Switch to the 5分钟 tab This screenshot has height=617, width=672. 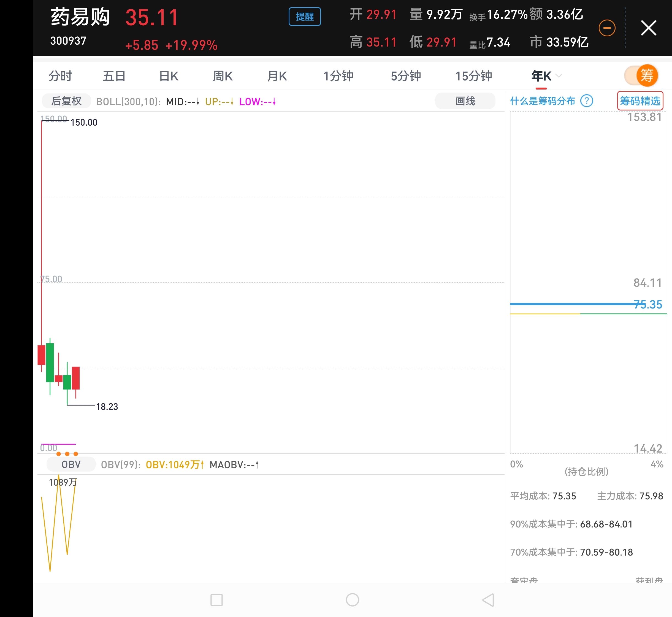pos(406,76)
